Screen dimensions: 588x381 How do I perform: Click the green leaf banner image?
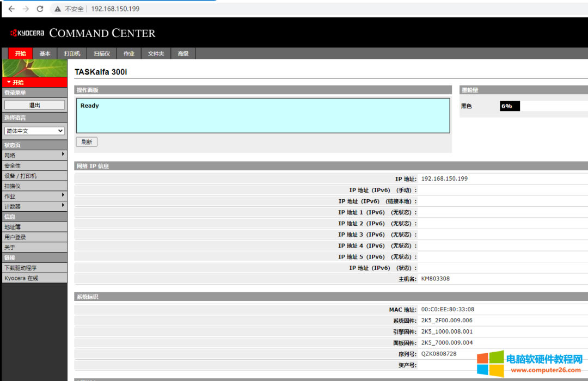tap(34, 68)
